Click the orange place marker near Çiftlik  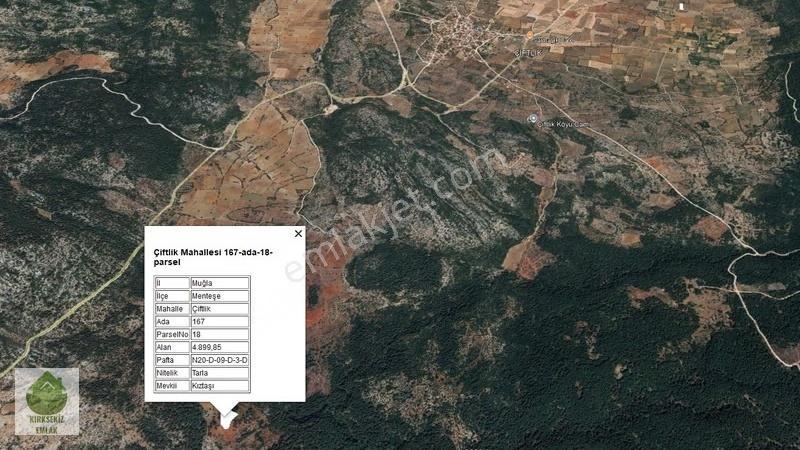530,36
